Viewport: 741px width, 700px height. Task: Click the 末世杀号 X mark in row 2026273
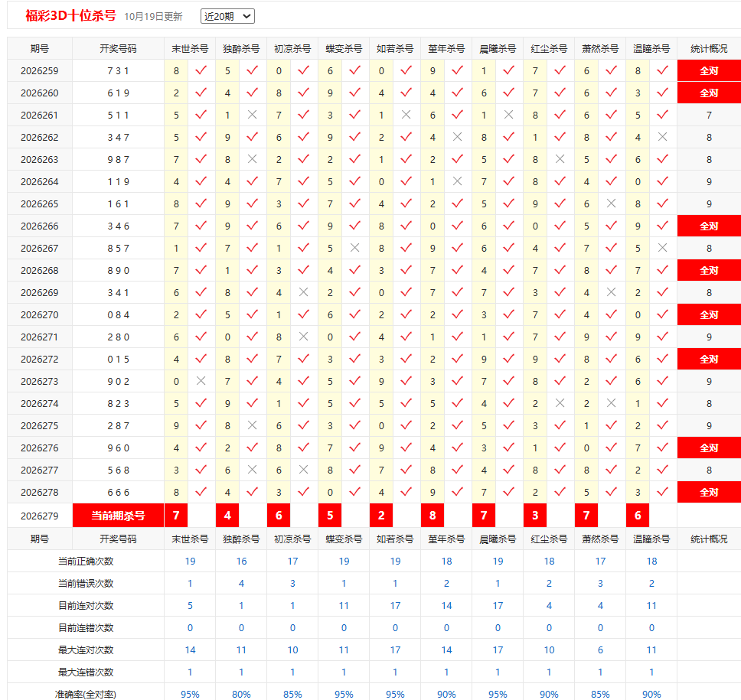pos(201,381)
